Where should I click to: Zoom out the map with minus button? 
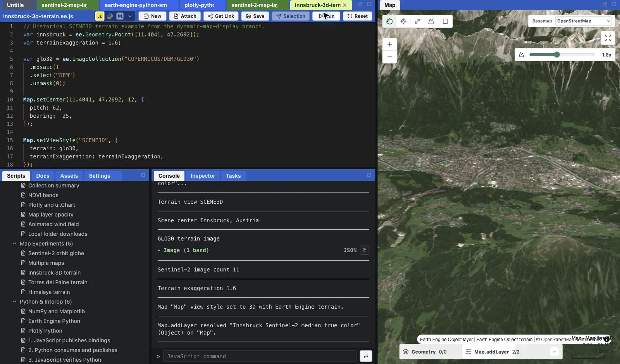click(x=389, y=57)
